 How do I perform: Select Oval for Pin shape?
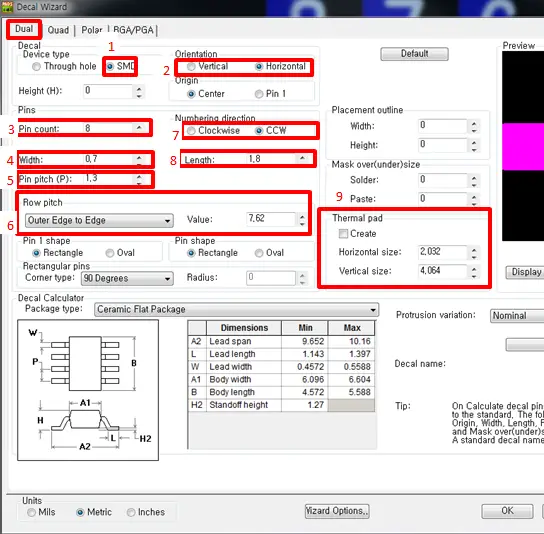pos(269,253)
